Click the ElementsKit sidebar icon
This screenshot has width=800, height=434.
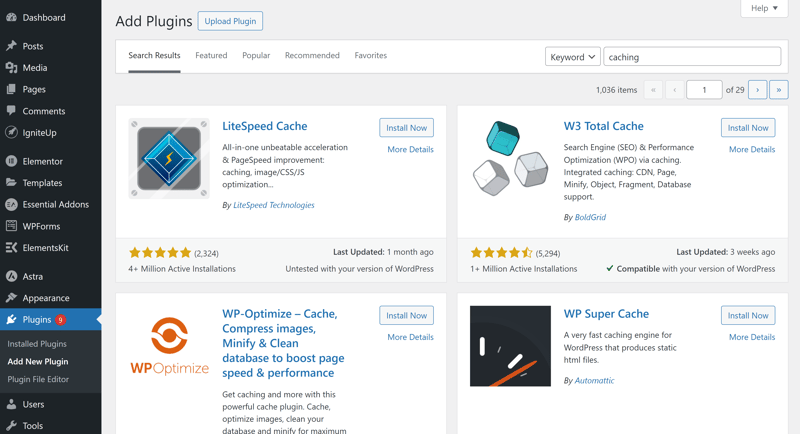(11, 247)
